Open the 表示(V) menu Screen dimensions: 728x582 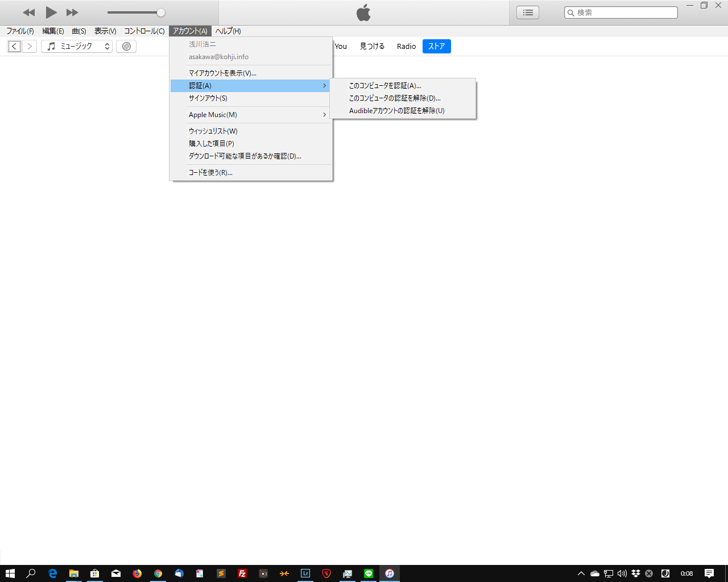coord(105,31)
